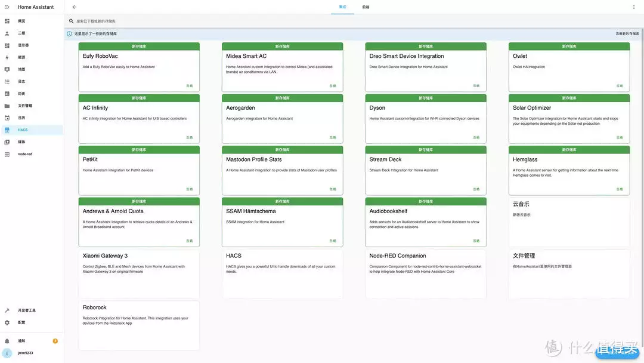Screen dimensions: 644x363
Task: Click 忽略新的存储库 to dismiss new repositories
Action: coord(627,33)
